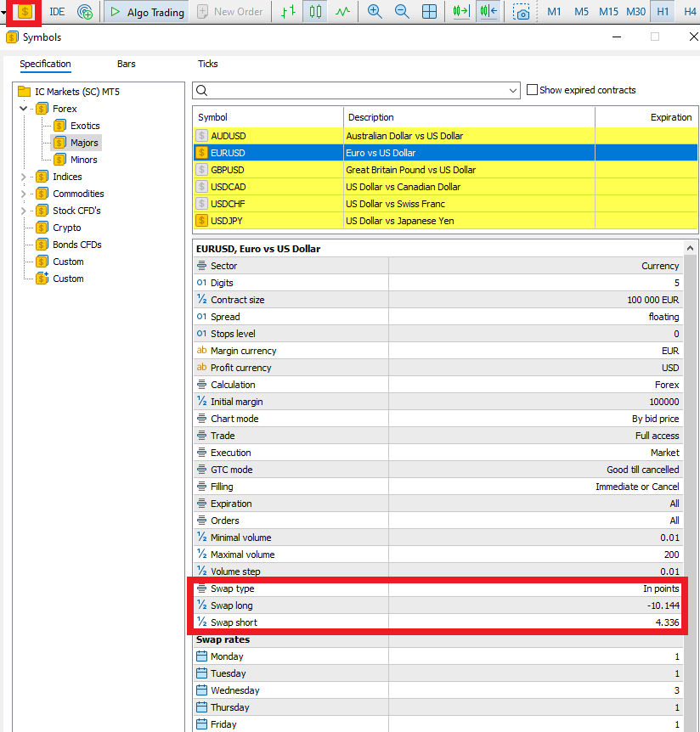Open the IDE editor
Viewport: 700px width, 732px height.
pyautogui.click(x=57, y=12)
